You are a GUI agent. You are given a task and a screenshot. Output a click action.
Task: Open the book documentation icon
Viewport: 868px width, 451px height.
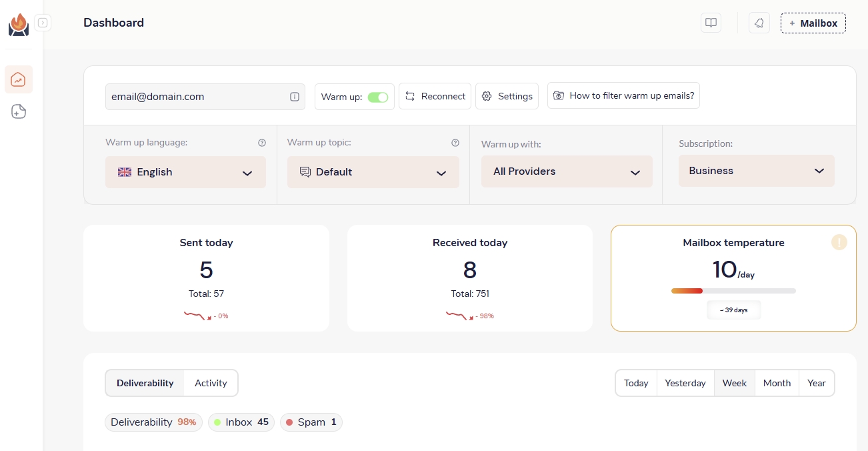click(x=711, y=23)
